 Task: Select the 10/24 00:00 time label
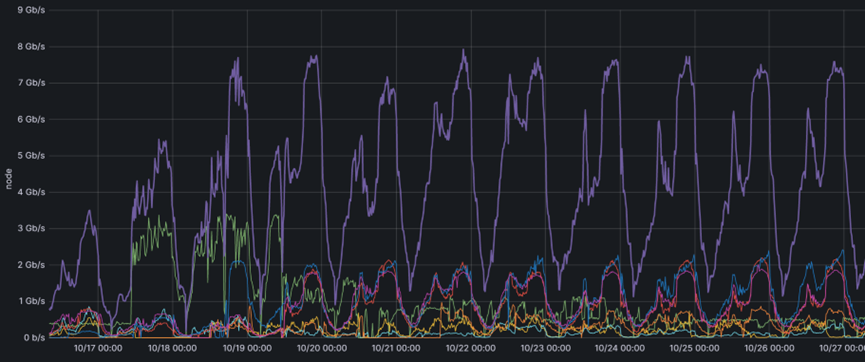click(x=620, y=348)
